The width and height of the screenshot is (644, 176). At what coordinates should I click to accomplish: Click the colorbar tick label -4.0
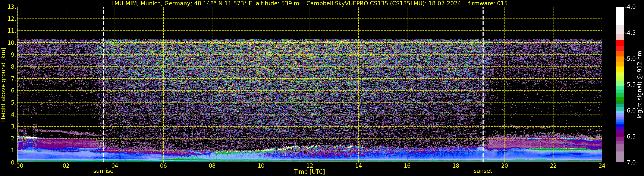tap(630, 7)
